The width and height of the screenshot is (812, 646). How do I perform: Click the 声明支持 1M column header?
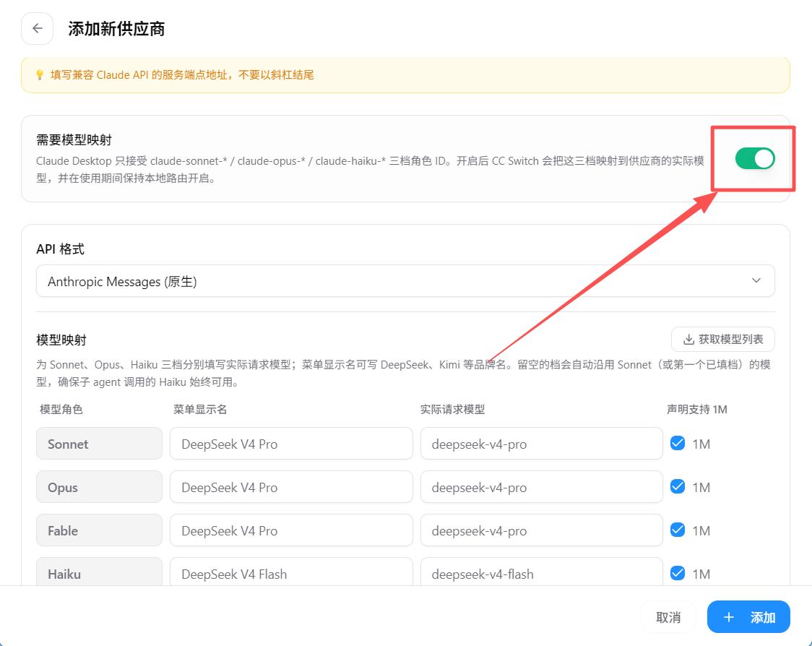tap(696, 409)
